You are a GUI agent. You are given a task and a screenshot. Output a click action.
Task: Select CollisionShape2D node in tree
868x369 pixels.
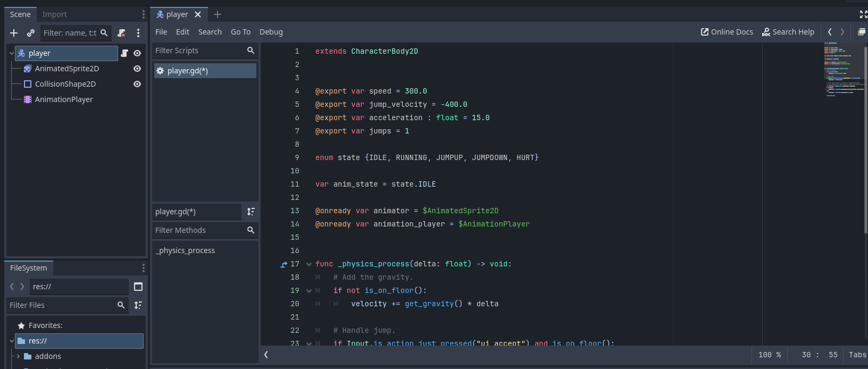click(x=65, y=84)
